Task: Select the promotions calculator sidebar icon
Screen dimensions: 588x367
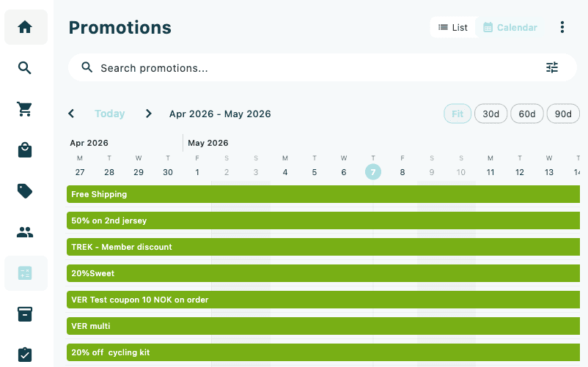Action: click(25, 273)
